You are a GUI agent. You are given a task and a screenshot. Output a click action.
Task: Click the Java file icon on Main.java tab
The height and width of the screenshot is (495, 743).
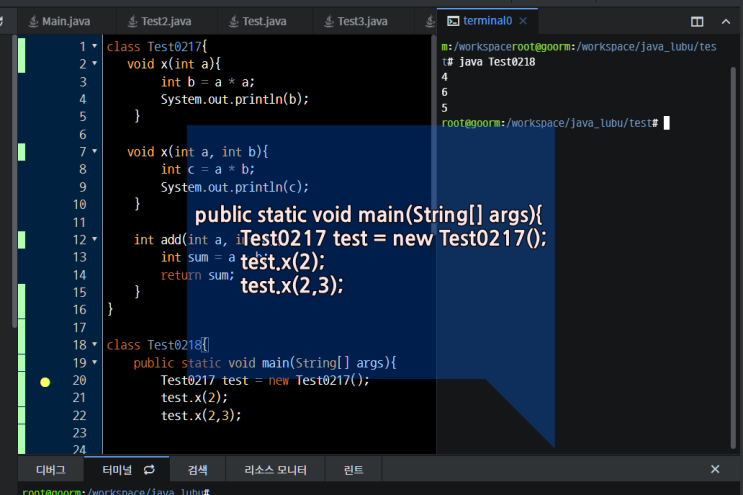pyautogui.click(x=33, y=21)
